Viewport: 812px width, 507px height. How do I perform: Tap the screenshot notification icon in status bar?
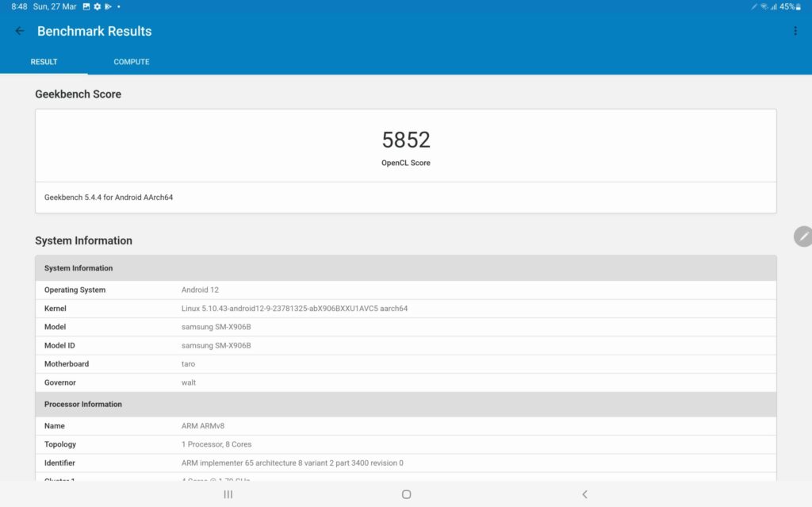pyautogui.click(x=85, y=6)
